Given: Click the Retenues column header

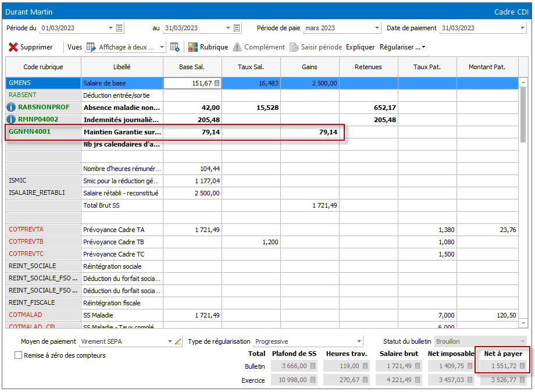Looking at the screenshot, I should (x=368, y=67).
